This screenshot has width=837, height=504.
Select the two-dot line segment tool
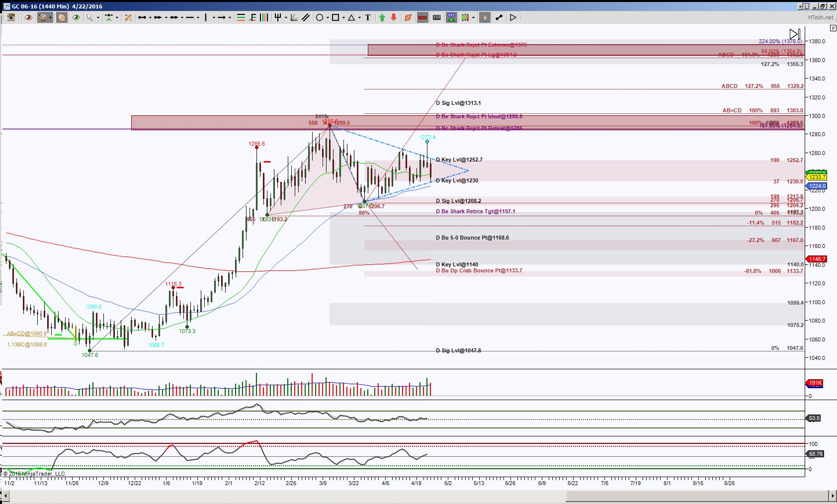click(x=142, y=17)
